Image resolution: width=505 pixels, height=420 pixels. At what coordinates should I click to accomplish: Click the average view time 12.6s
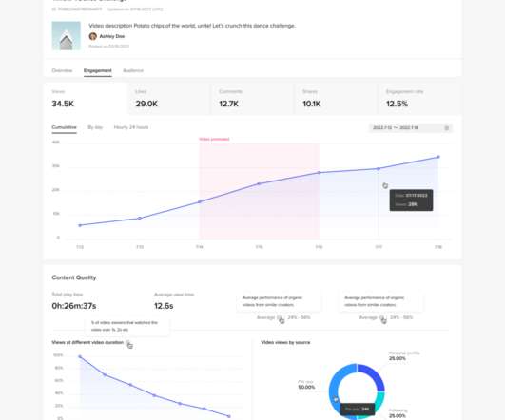tap(164, 306)
